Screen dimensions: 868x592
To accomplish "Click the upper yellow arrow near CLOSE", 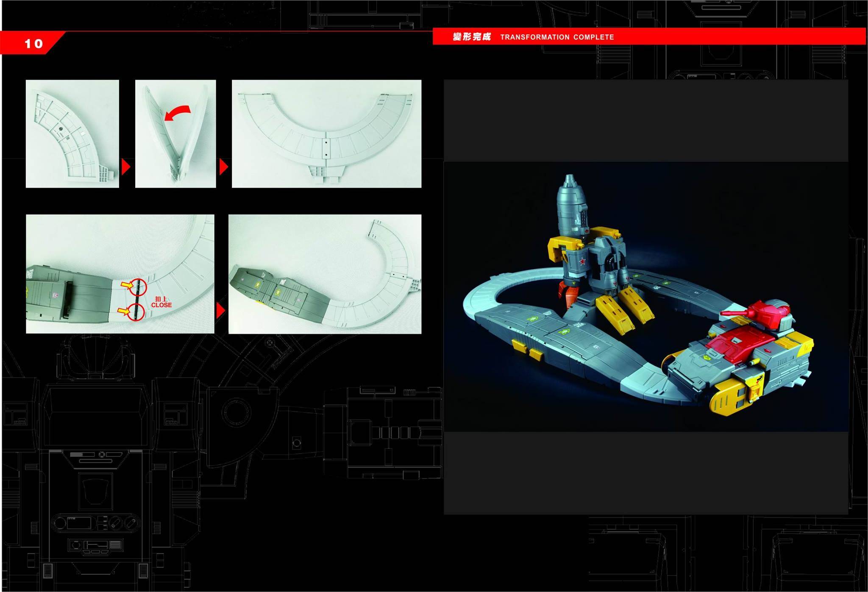I will [x=126, y=286].
